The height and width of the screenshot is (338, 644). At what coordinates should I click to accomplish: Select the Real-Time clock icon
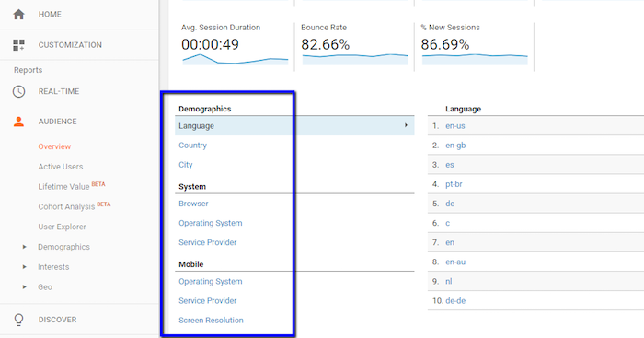tap(18, 91)
